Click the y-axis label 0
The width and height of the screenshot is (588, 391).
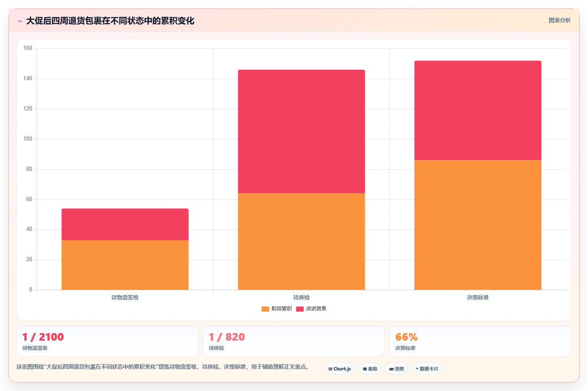30,290
